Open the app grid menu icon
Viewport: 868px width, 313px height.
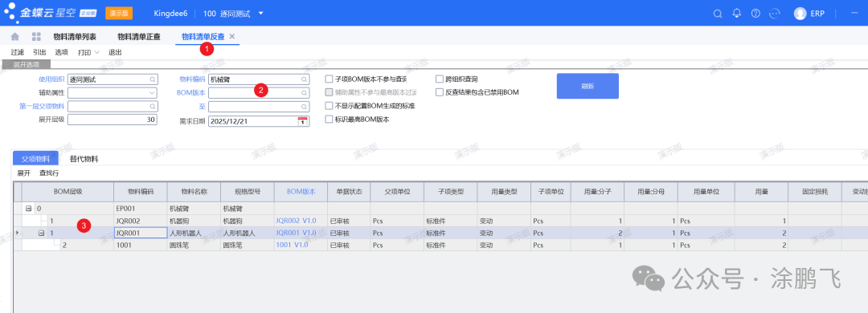point(36,36)
